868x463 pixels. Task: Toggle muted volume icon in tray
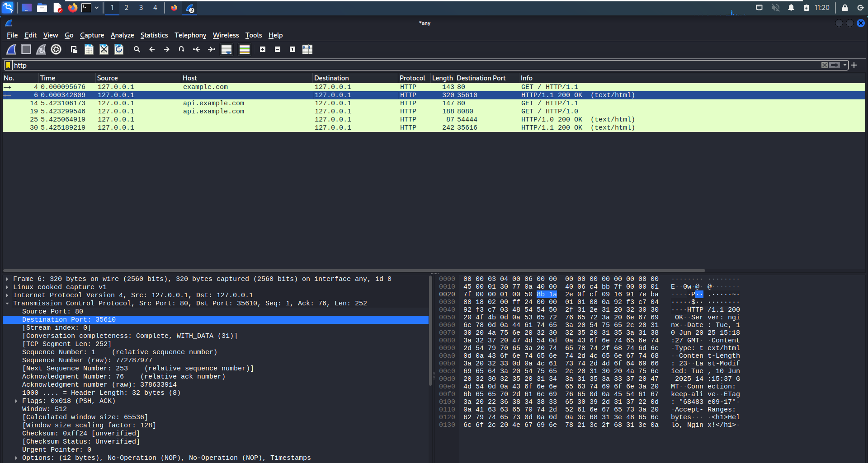(775, 8)
